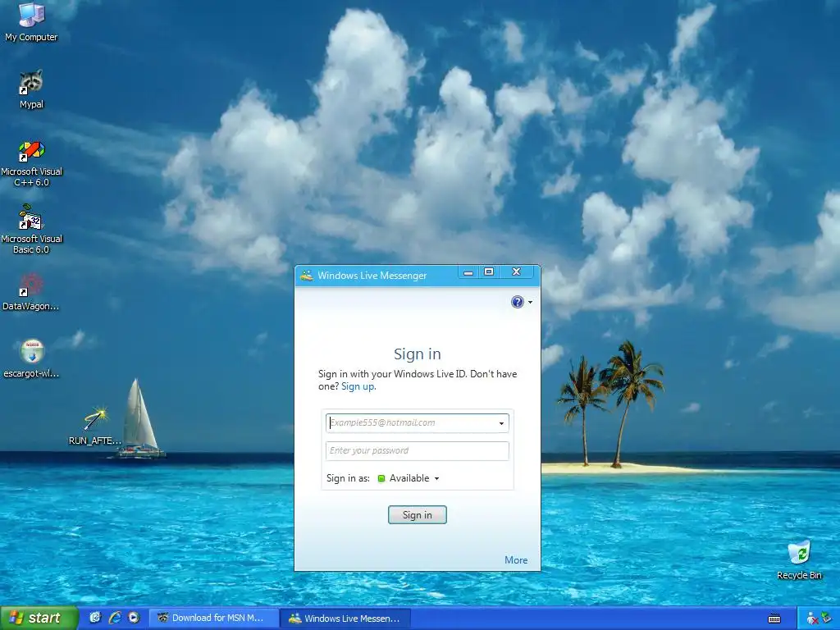Minimize the Windows Live Messenger window
The image size is (840, 630).
point(468,272)
